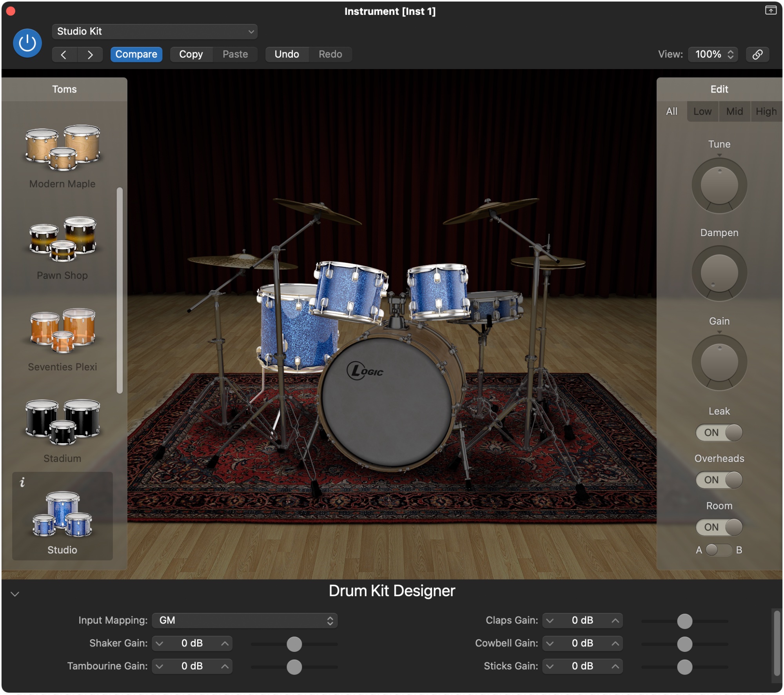Toggle the Compare button

click(136, 55)
